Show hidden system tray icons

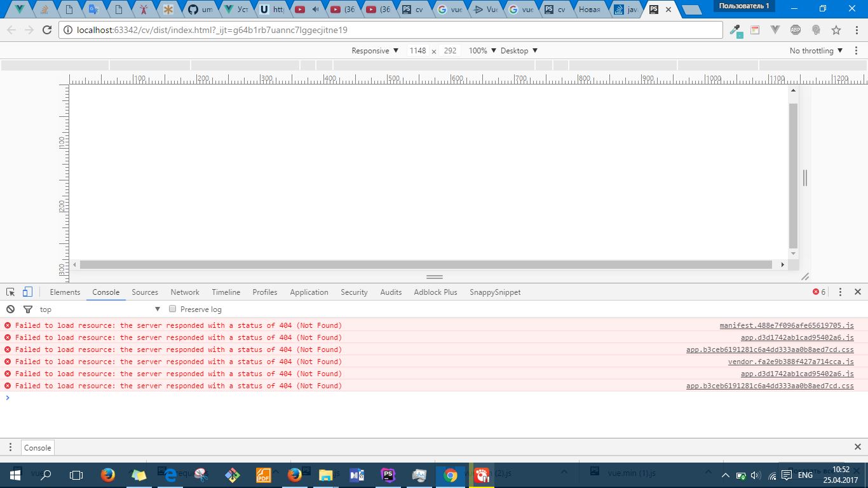[726, 475]
